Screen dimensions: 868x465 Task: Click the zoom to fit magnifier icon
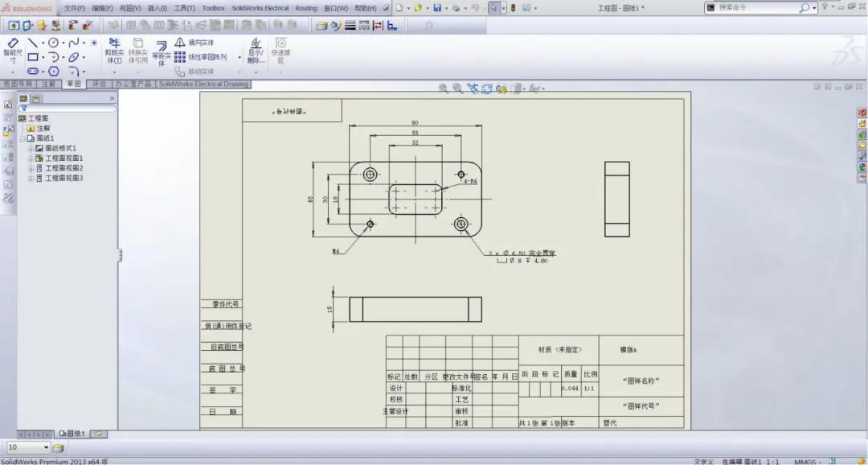click(443, 88)
